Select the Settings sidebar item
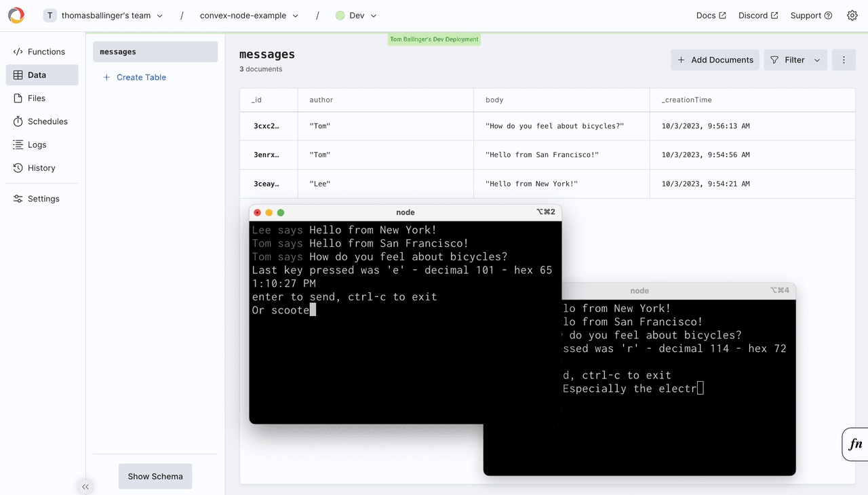 point(43,199)
